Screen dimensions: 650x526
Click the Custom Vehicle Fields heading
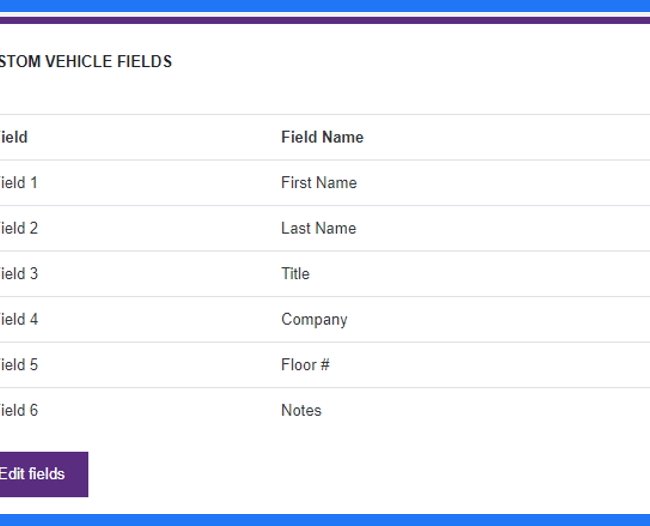coord(86,61)
